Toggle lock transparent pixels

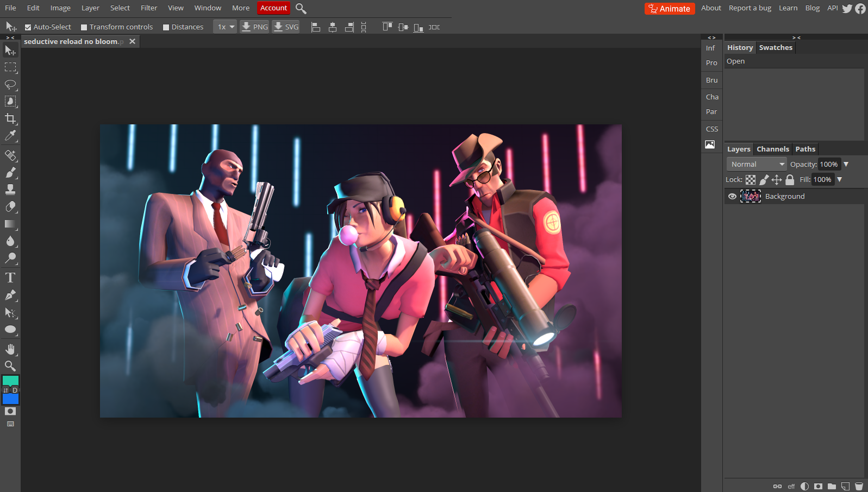coord(751,180)
